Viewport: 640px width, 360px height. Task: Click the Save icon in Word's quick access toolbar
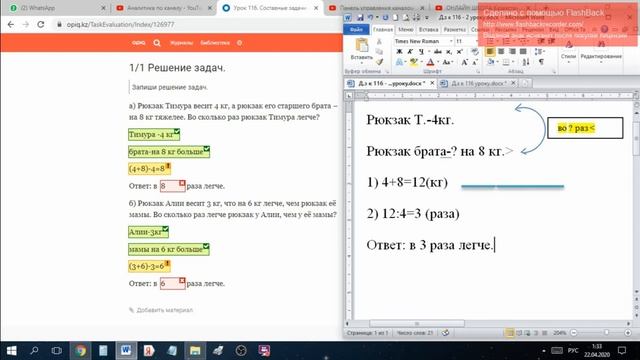coord(360,18)
